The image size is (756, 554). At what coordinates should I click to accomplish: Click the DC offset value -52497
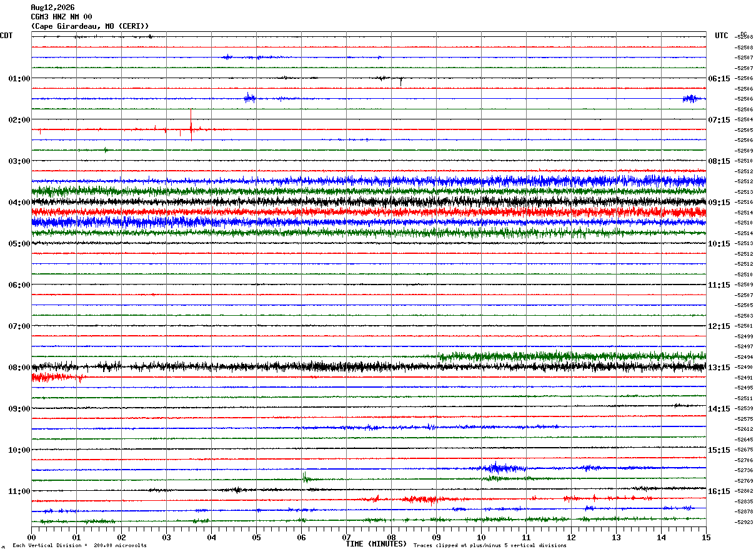(744, 346)
